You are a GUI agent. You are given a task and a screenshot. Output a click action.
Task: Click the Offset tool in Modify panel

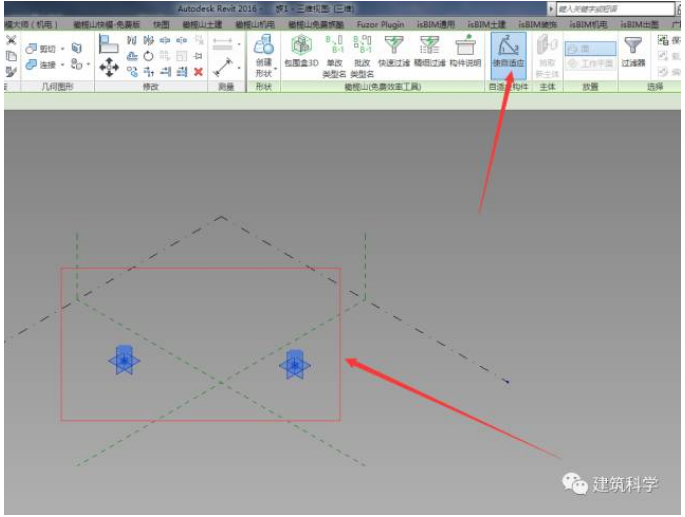pyautogui.click(x=132, y=56)
